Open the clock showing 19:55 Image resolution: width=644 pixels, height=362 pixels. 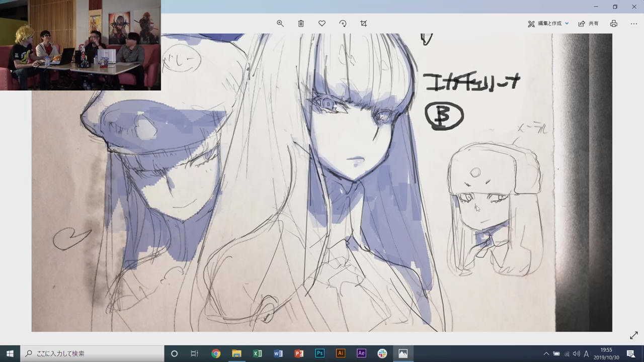606,353
